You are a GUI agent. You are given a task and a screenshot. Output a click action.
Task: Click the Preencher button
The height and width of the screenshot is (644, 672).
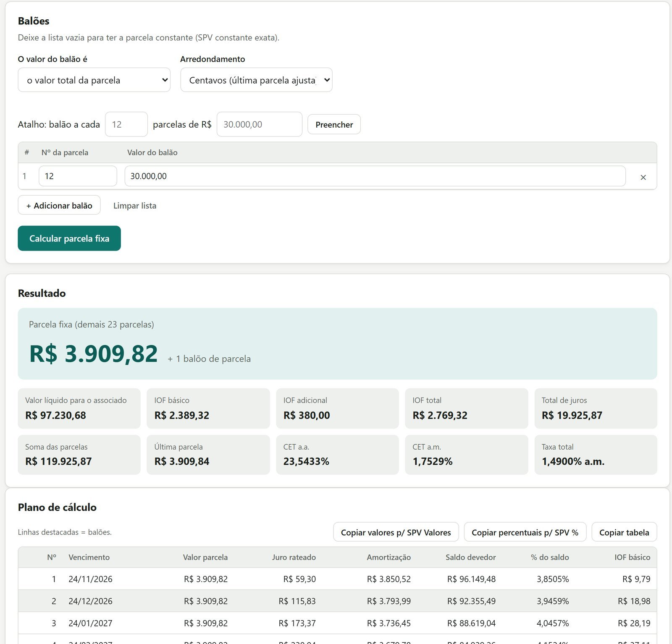334,124
